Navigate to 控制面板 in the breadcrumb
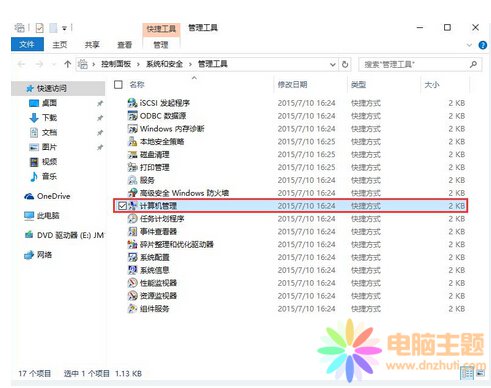 coord(116,64)
